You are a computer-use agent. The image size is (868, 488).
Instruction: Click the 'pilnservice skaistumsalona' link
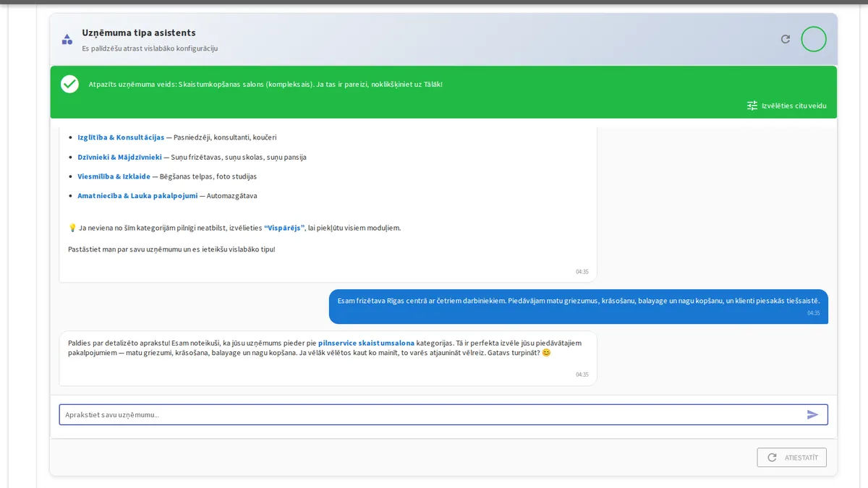pyautogui.click(x=367, y=343)
